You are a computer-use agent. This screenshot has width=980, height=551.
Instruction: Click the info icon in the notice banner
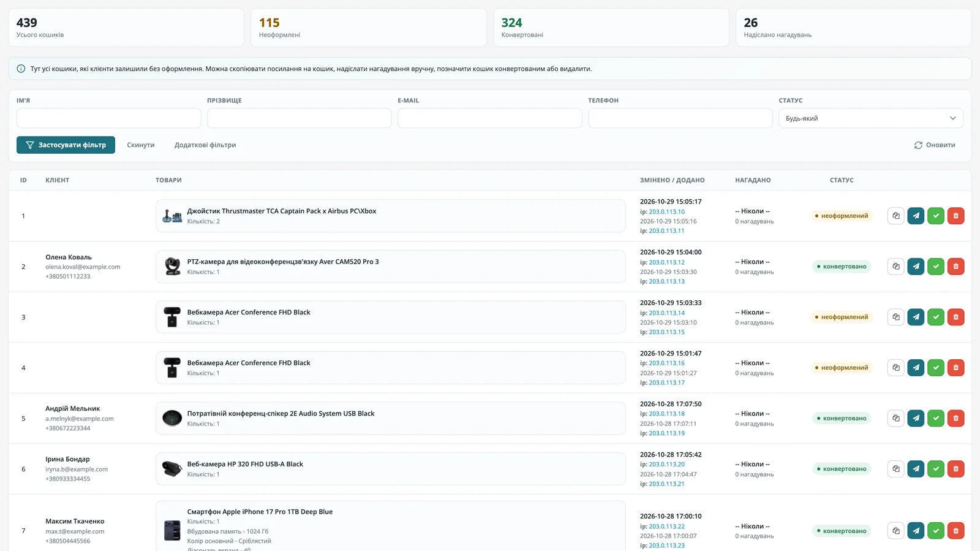coord(21,69)
